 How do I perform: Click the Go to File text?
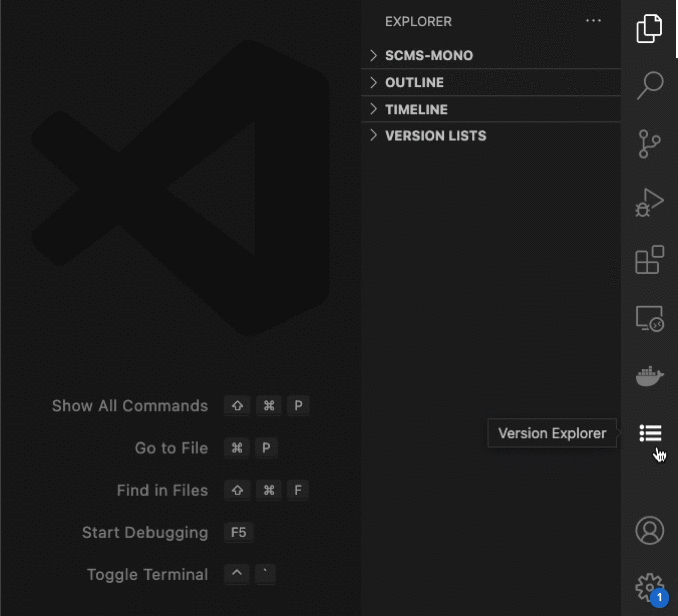coord(171,448)
